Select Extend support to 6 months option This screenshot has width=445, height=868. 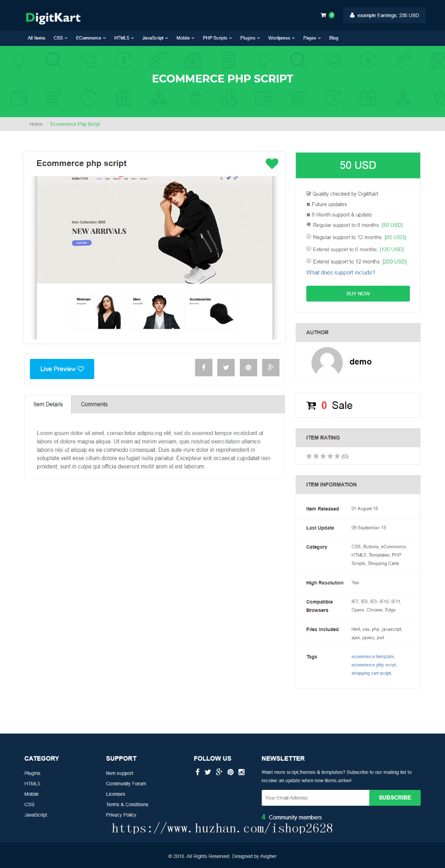click(309, 249)
